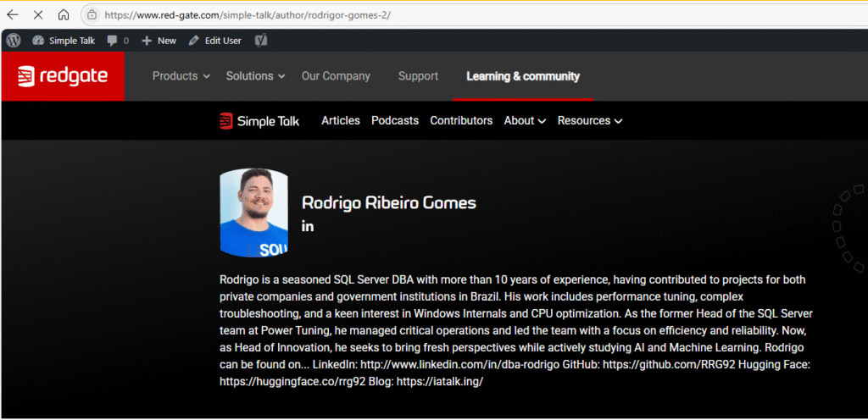Image resolution: width=868 pixels, height=420 pixels.
Task: Open Simple Talk dashboard in admin bar
Action: pos(64,41)
